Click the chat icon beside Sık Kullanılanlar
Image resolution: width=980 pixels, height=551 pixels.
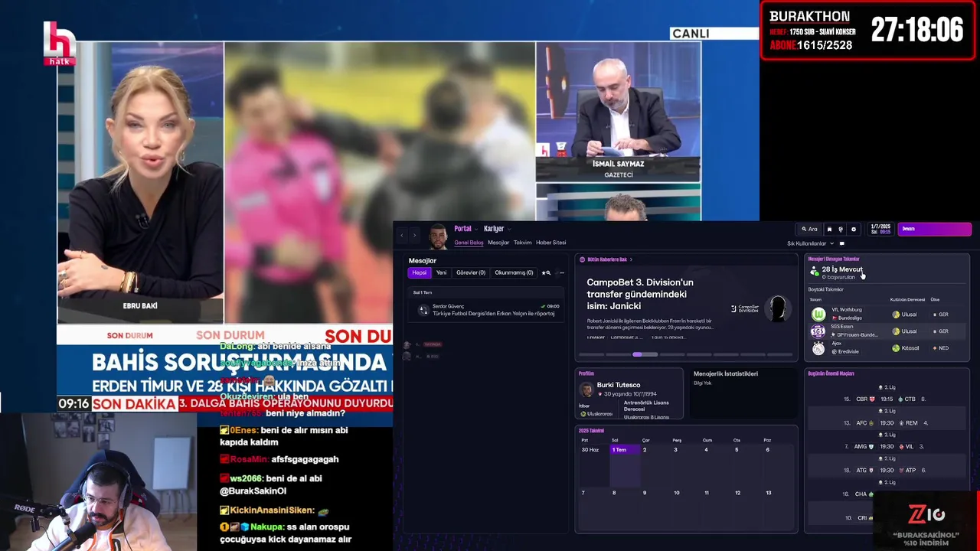pos(841,243)
